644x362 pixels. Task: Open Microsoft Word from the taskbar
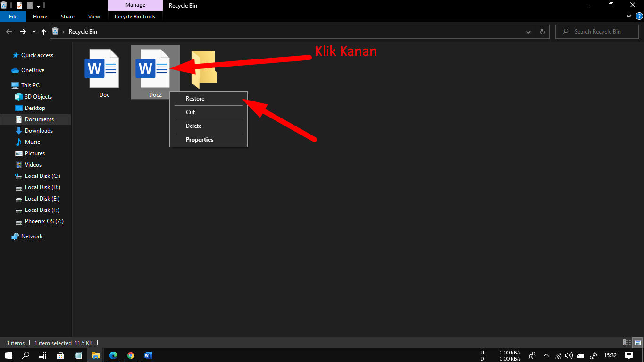click(148, 355)
